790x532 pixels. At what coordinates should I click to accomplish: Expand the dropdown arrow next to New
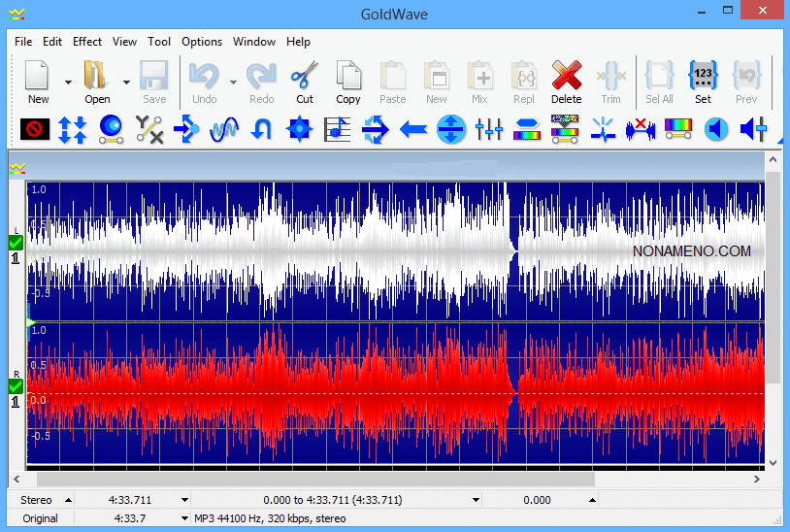tap(68, 83)
